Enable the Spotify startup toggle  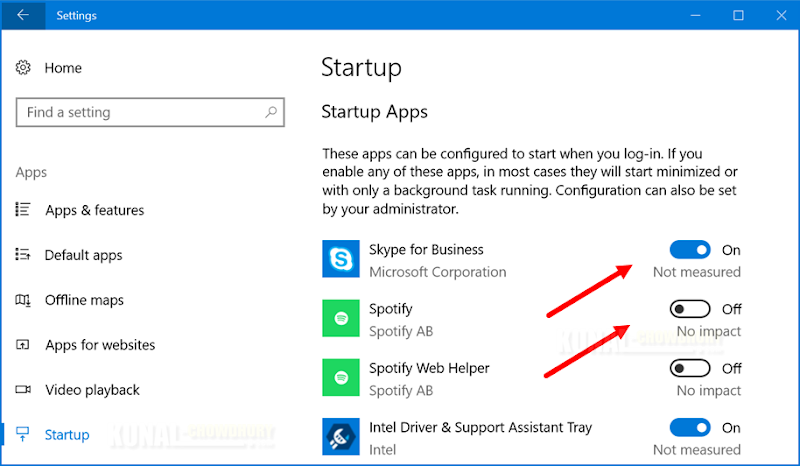[690, 309]
